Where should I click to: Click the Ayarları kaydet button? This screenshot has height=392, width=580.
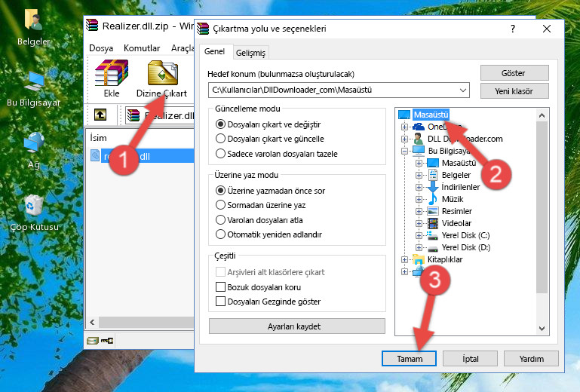297,326
